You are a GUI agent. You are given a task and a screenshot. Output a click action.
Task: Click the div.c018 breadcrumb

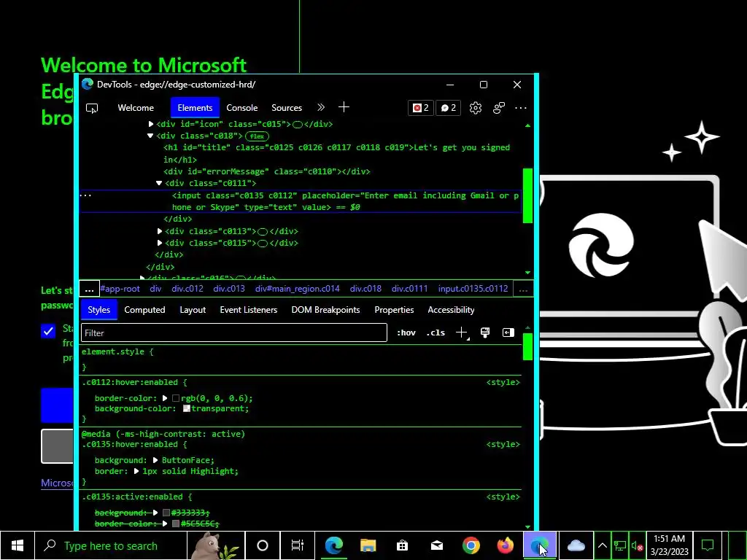365,289
